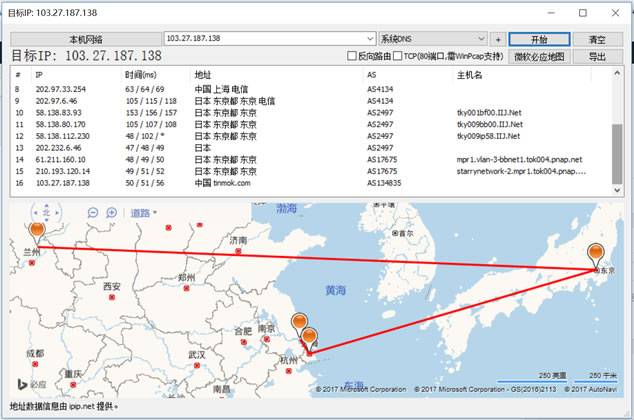
Task: Click the 时间(ms) column header
Action: pos(141,75)
